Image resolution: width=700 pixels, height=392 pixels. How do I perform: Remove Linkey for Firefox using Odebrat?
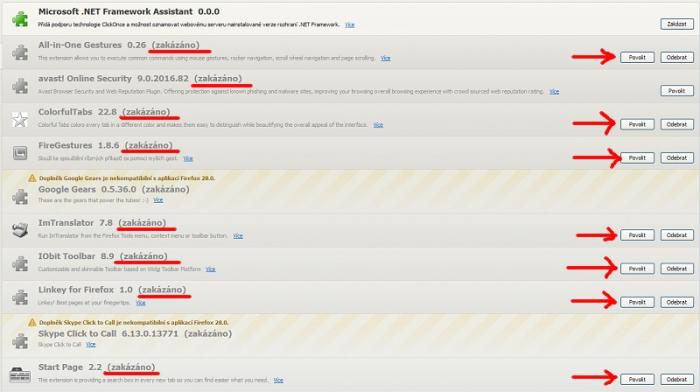point(677,302)
